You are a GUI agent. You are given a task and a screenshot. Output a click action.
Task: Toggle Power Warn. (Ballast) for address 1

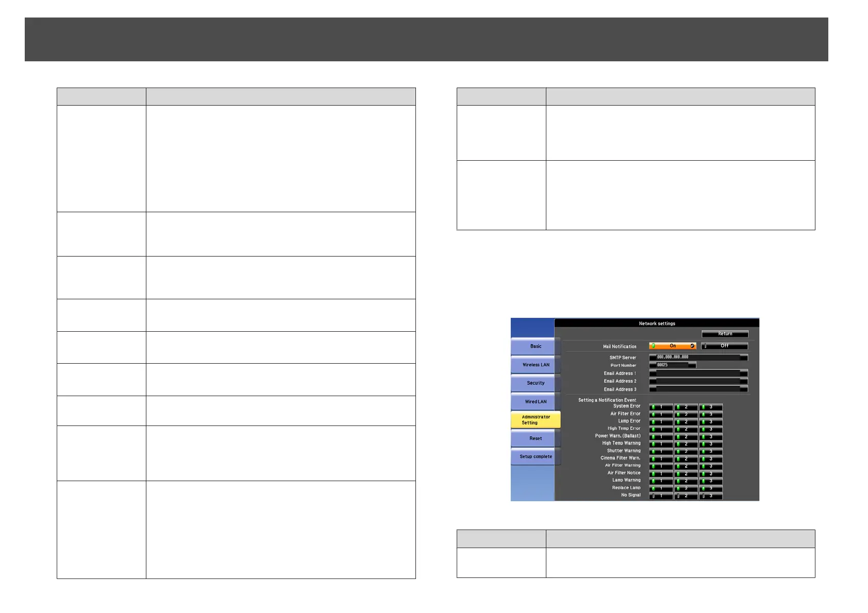(661, 436)
